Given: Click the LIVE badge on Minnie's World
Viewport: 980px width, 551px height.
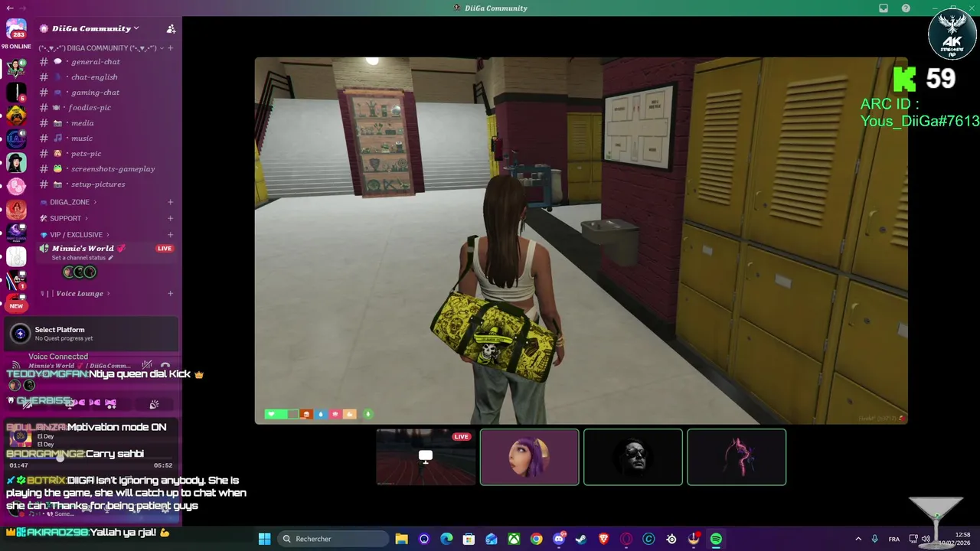Looking at the screenshot, I should point(165,249).
